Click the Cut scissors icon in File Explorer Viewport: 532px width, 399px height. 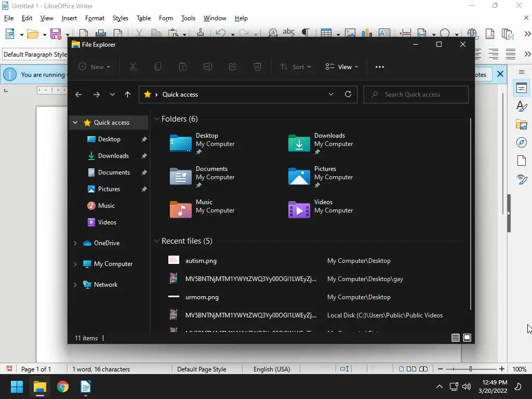(x=133, y=67)
